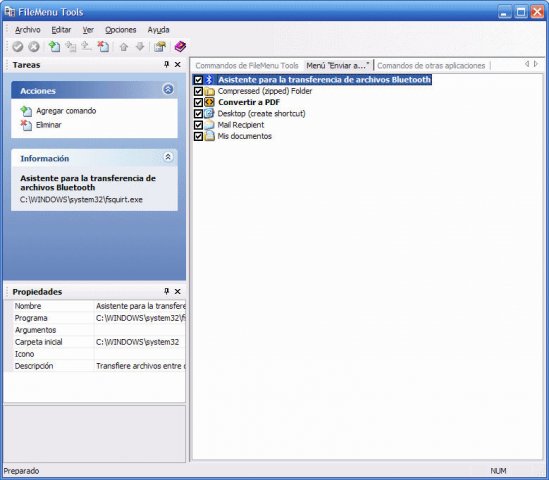Collapse the Información section
Screen dimensions: 549x480
(168, 157)
